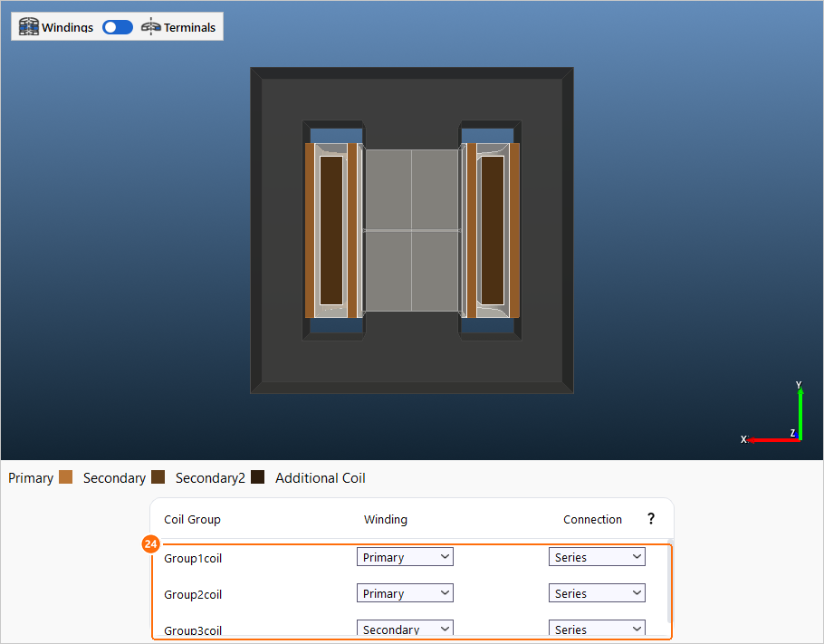
Task: Click the Coil Group column header
Action: pos(192,519)
